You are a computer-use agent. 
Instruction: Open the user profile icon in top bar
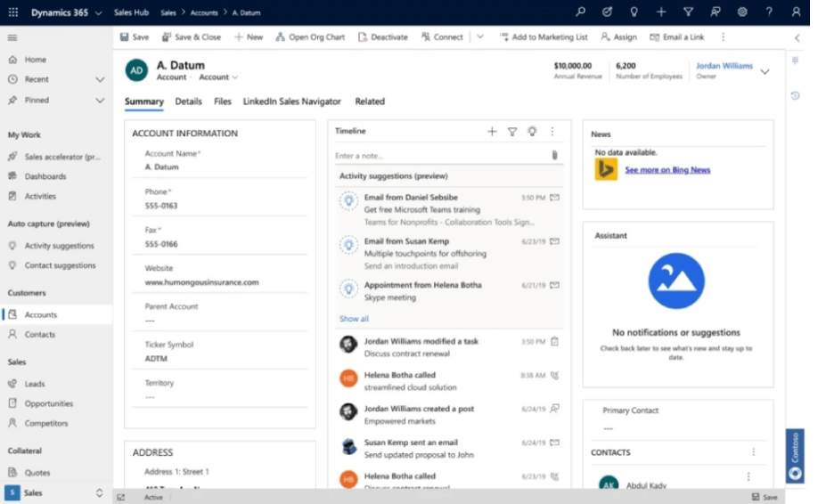(796, 12)
